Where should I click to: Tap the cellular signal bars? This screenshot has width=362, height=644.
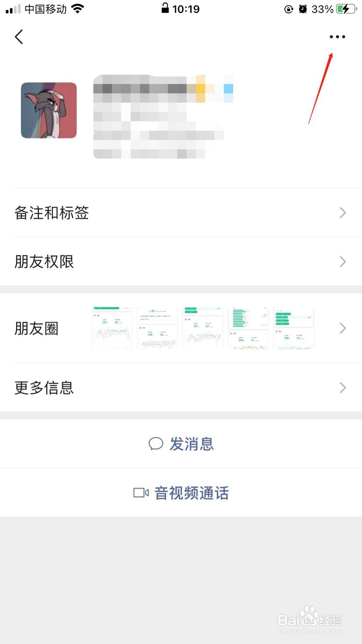[13, 9]
